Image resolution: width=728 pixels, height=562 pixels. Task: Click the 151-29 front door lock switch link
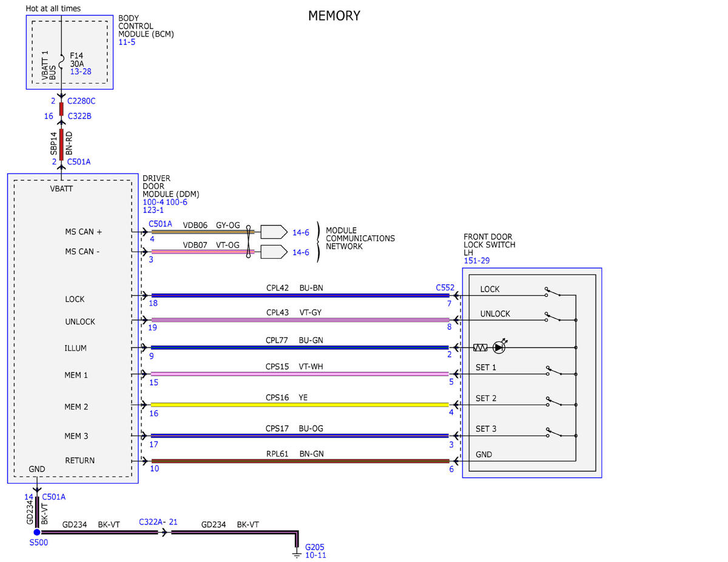point(477,261)
